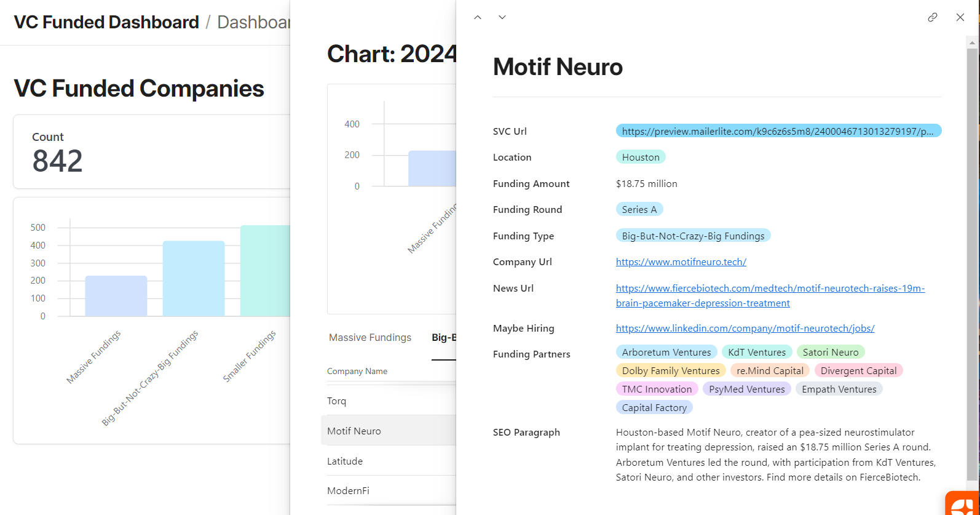Go to next record with down chevron
The image size is (980, 515).
tap(502, 17)
